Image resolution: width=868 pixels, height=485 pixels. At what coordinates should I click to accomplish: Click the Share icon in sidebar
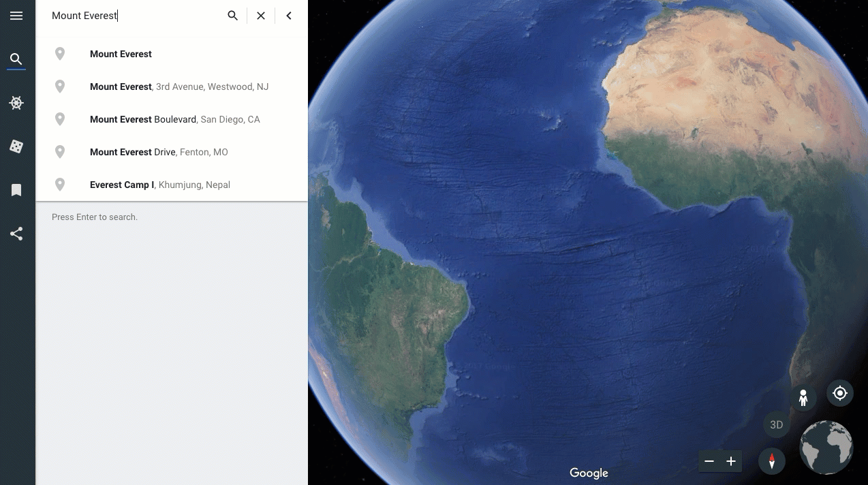16,234
